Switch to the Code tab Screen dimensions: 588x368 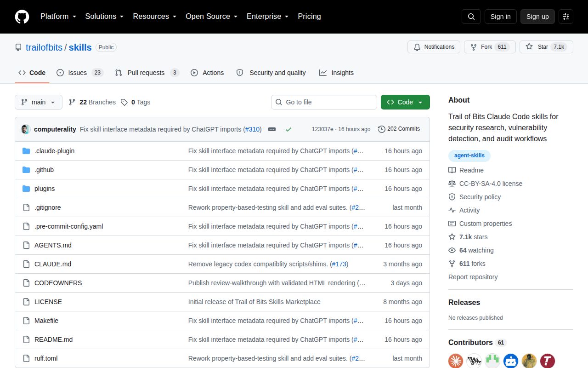[x=32, y=73]
